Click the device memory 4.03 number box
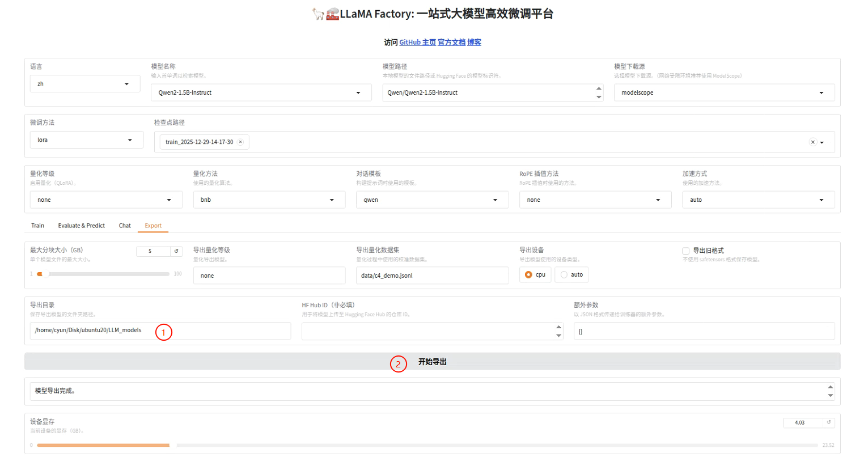868x470 pixels. click(x=803, y=422)
